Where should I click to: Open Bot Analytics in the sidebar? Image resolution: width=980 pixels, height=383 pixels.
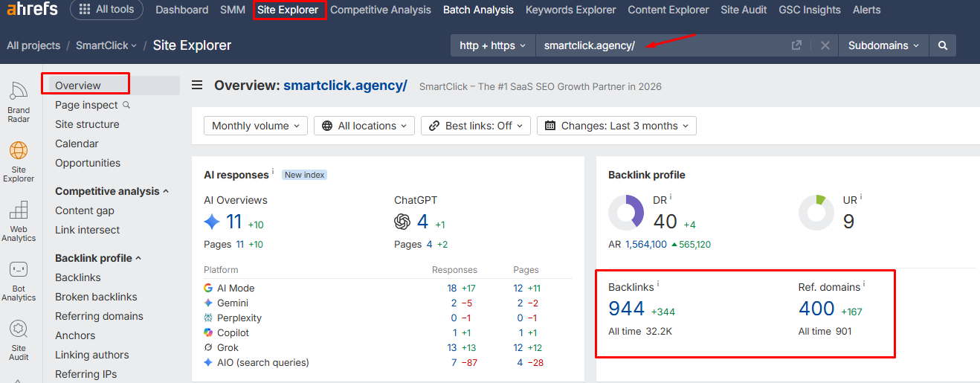19,280
